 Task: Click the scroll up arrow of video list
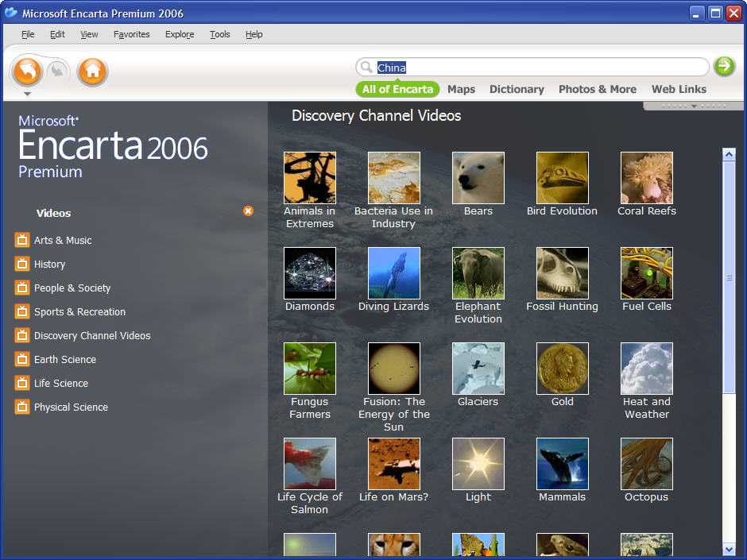[x=729, y=154]
